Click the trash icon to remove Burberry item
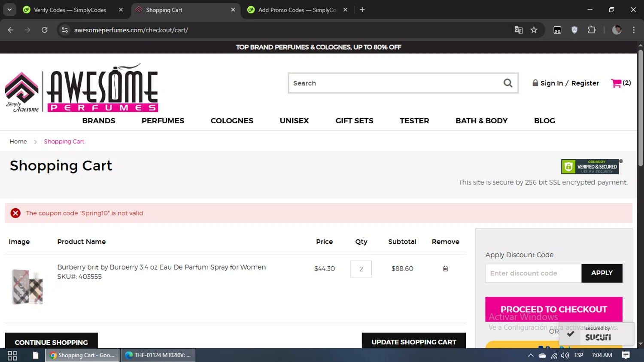 click(445, 268)
